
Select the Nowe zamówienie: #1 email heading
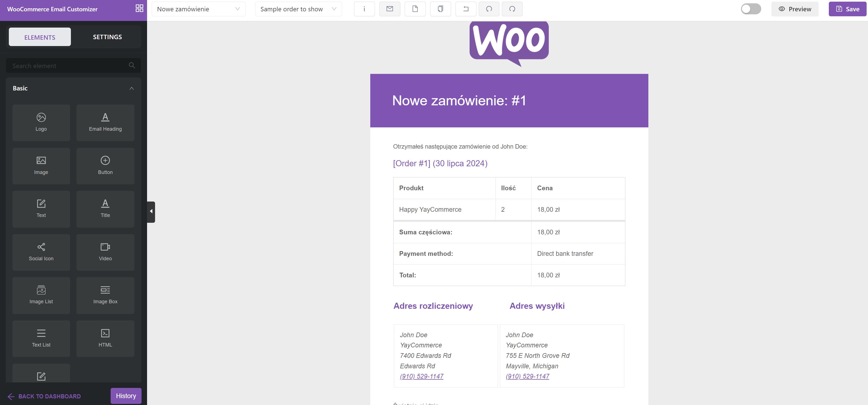point(459,100)
